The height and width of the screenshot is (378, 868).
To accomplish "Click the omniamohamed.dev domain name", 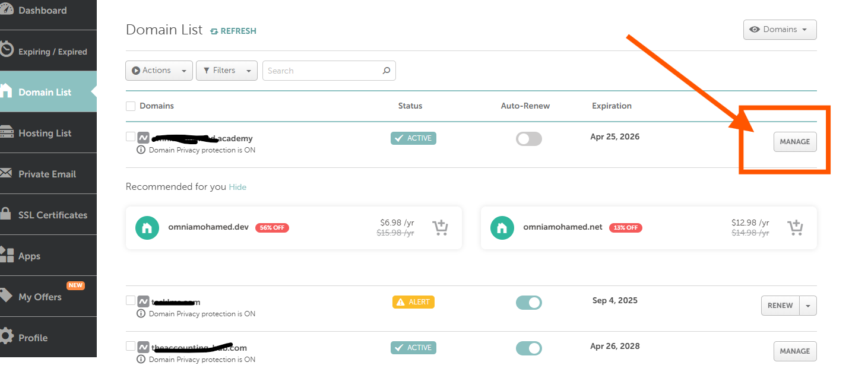I will tap(209, 227).
